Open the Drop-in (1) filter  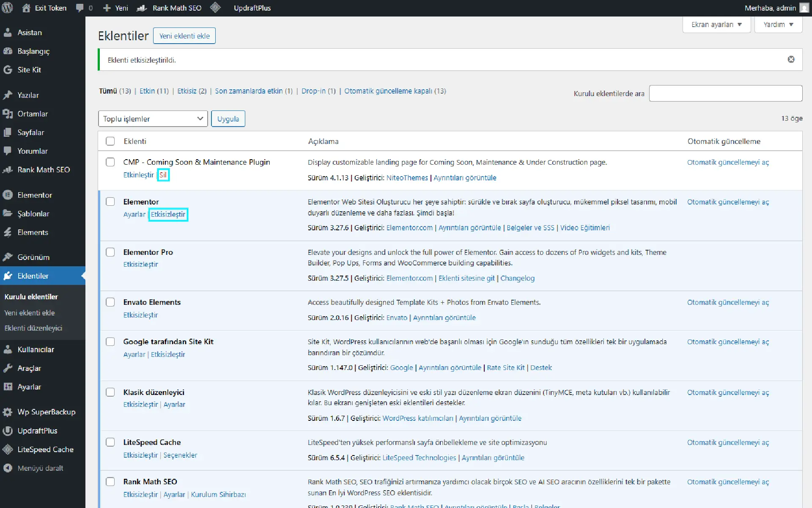[318, 91]
